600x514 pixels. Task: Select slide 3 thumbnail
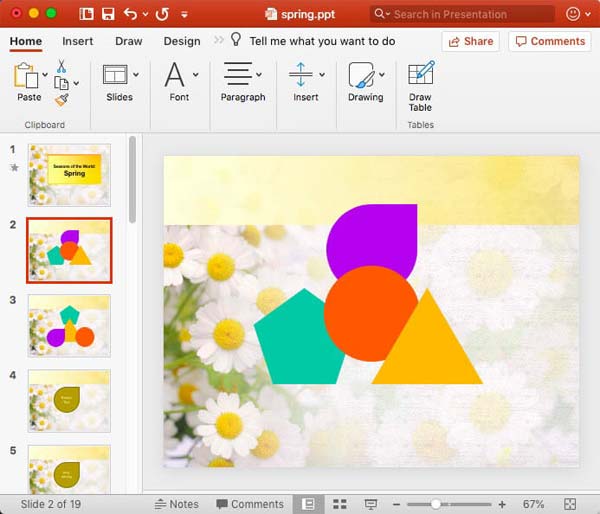(x=69, y=326)
